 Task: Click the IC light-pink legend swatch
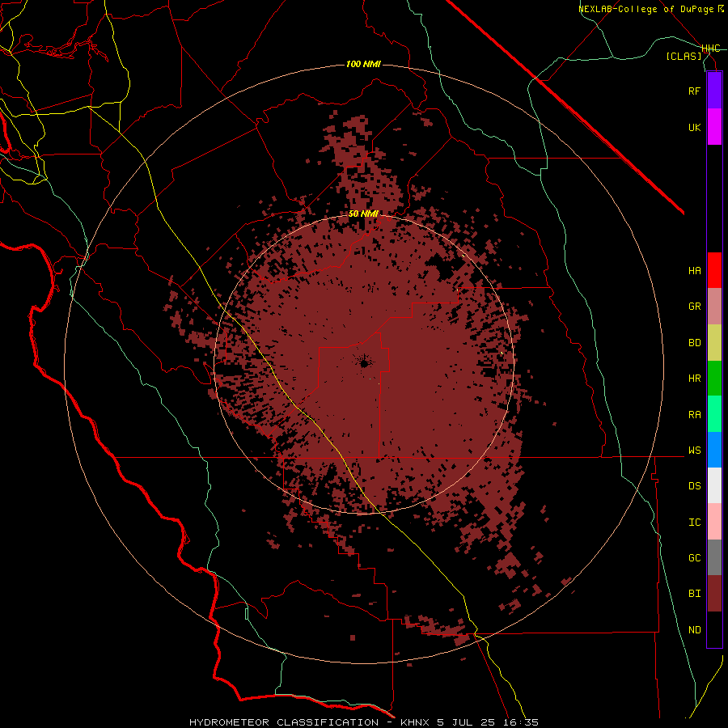tap(714, 522)
